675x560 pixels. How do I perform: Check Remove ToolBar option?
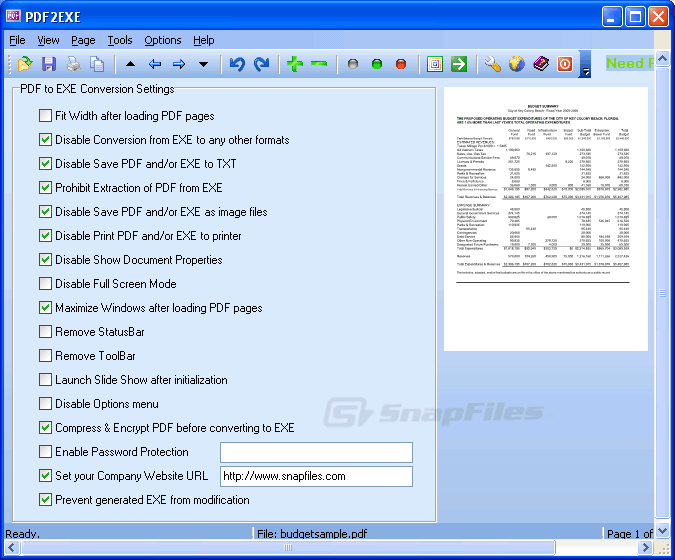[45, 356]
